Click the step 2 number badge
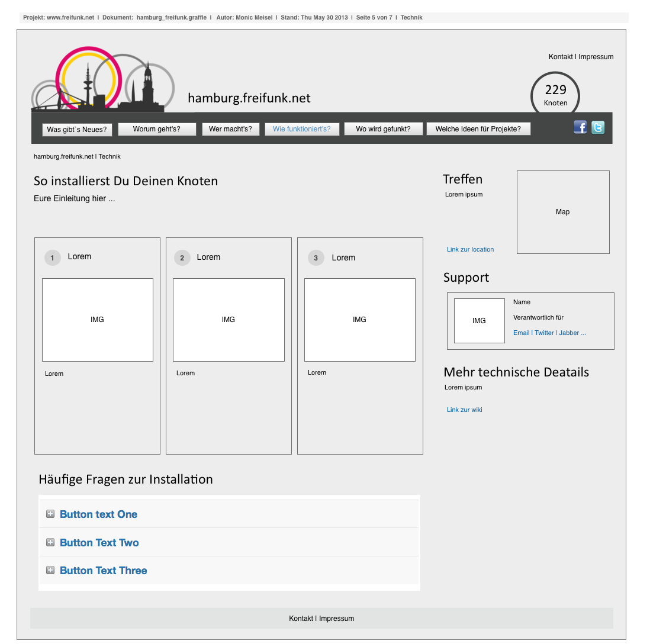The image size is (666, 644). tap(182, 258)
